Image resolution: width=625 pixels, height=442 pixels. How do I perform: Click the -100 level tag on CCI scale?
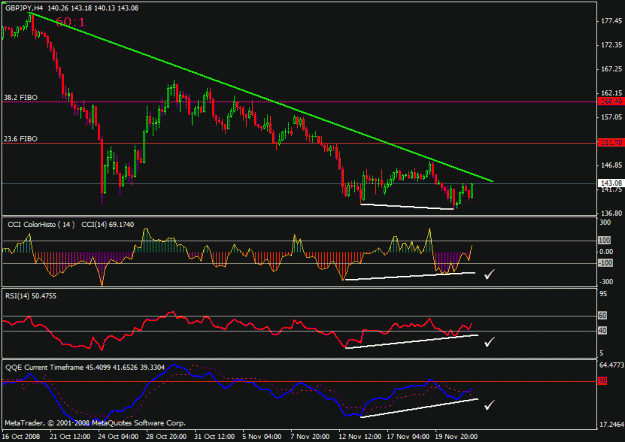(x=605, y=263)
